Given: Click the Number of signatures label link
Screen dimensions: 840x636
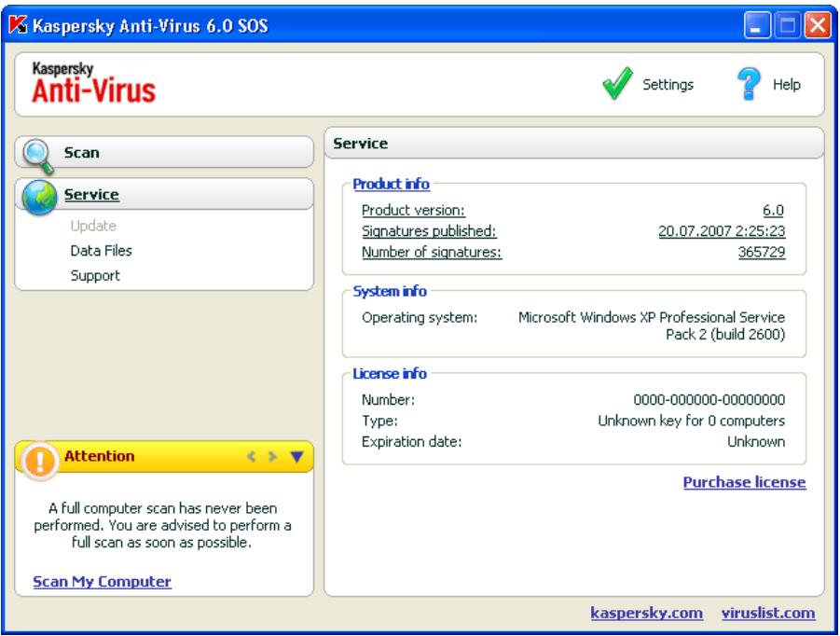Looking at the screenshot, I should (x=432, y=252).
